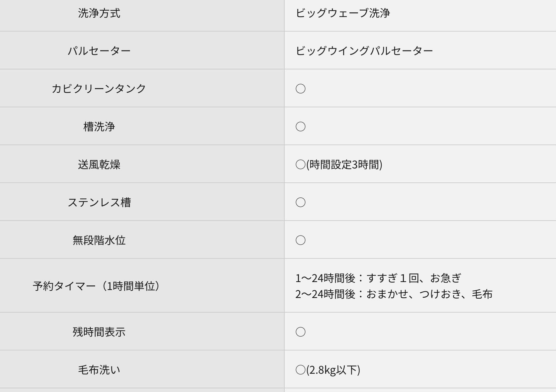Select the 残時間表示 label
Viewport: 556px width, 392px height.
coord(99,332)
